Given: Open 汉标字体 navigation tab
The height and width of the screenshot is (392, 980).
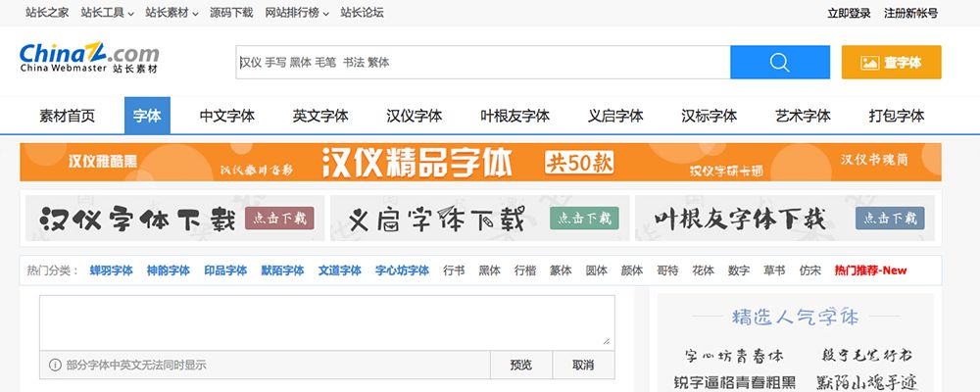Looking at the screenshot, I should pos(709,116).
